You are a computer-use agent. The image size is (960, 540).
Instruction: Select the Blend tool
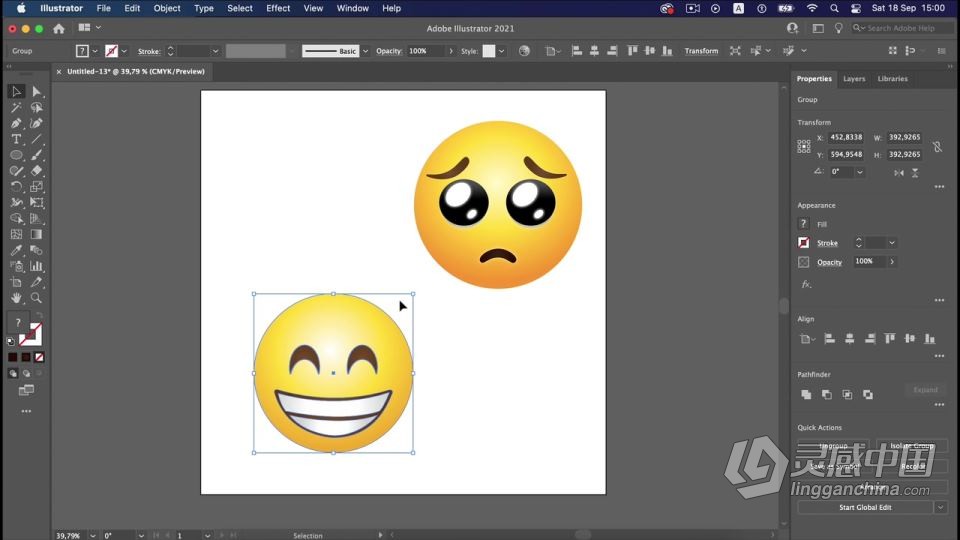point(36,250)
